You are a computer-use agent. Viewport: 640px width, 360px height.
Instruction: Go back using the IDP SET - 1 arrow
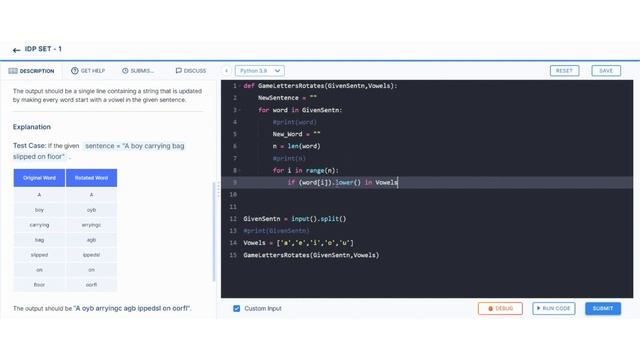[16, 50]
